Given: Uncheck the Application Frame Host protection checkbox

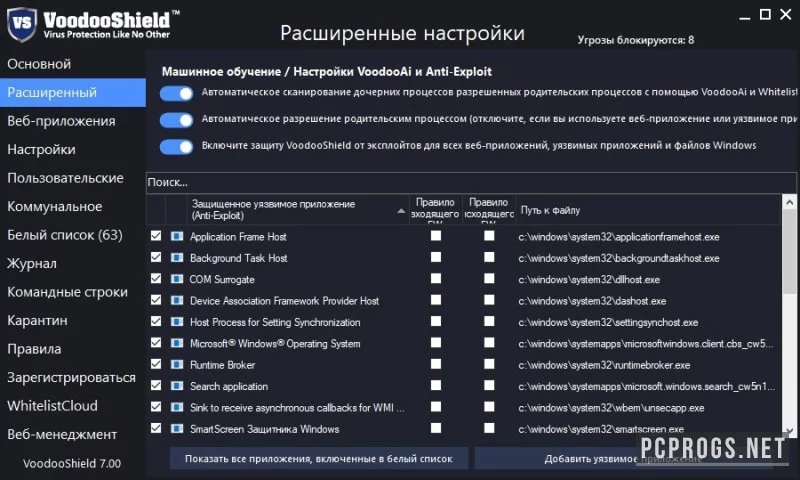Looking at the screenshot, I should tap(156, 236).
